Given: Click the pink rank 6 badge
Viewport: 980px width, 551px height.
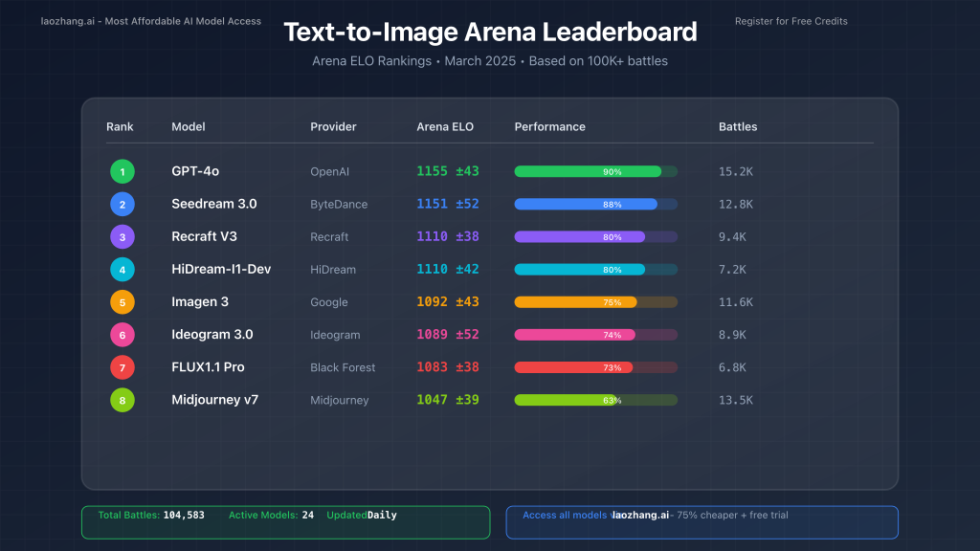Looking at the screenshot, I should (x=122, y=335).
